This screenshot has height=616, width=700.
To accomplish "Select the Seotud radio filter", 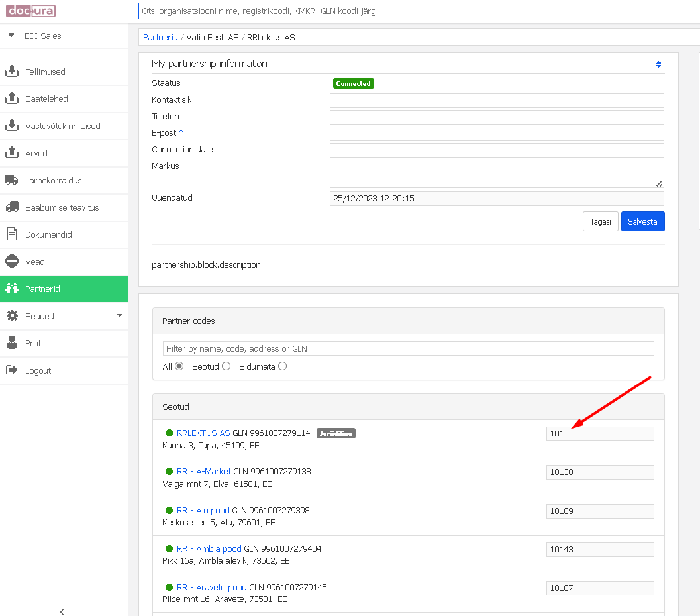I will 226,366.
